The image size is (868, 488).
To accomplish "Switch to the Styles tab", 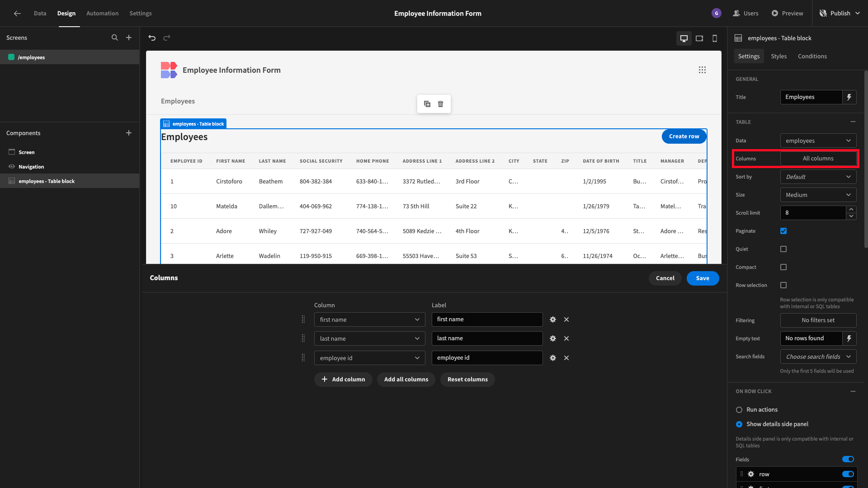I will (778, 56).
